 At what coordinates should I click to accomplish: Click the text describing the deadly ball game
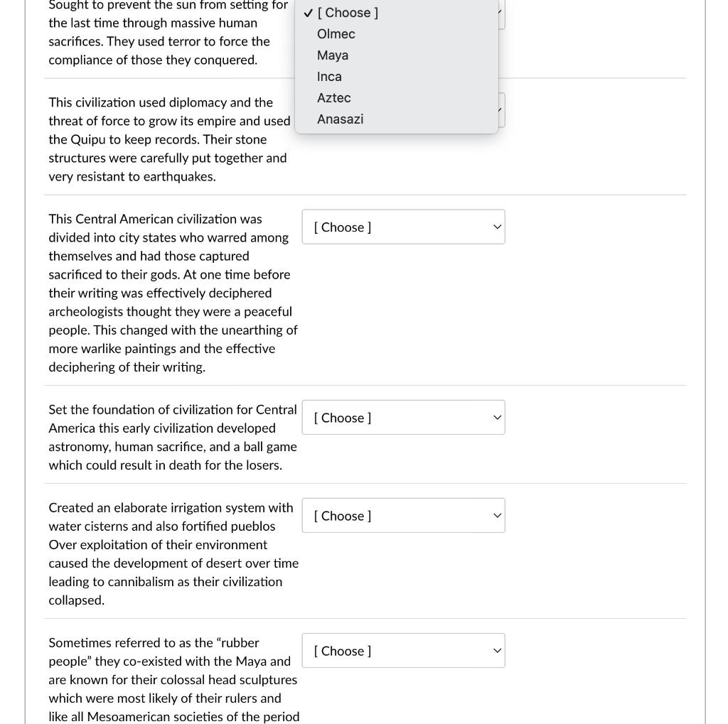click(x=173, y=437)
